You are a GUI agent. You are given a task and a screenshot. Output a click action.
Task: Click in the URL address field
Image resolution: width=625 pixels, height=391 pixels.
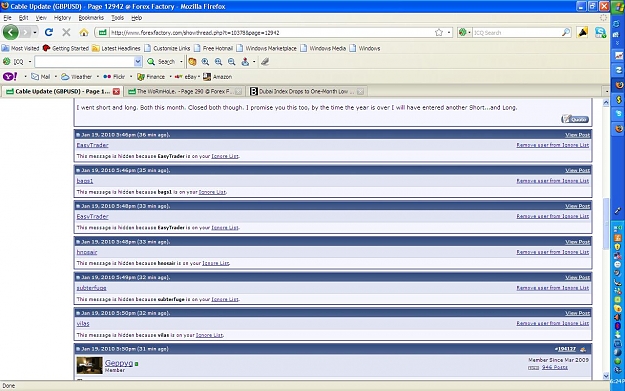[271, 32]
